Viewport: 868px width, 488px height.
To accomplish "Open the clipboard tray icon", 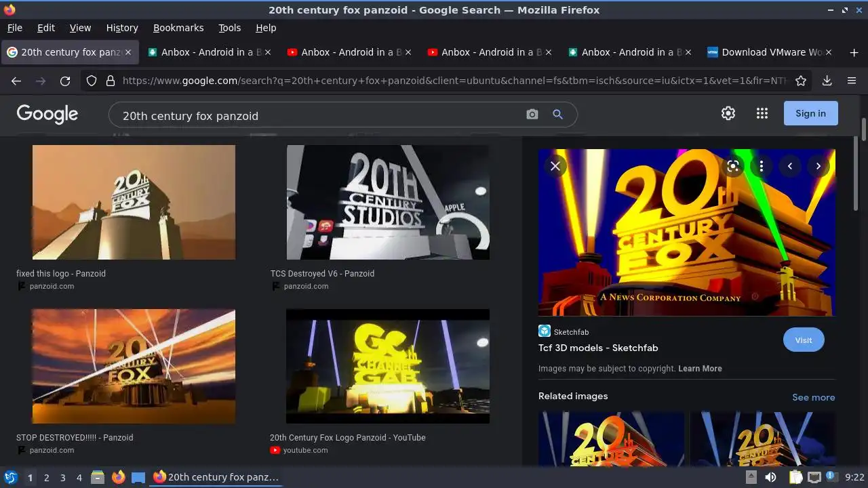I will pos(795,477).
